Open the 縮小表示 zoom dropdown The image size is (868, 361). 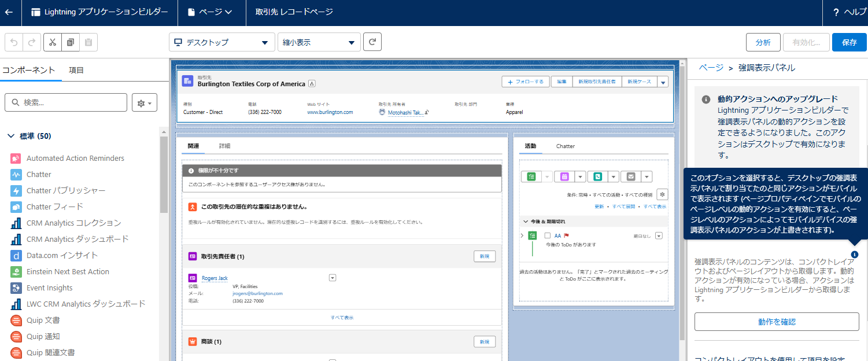(x=319, y=42)
